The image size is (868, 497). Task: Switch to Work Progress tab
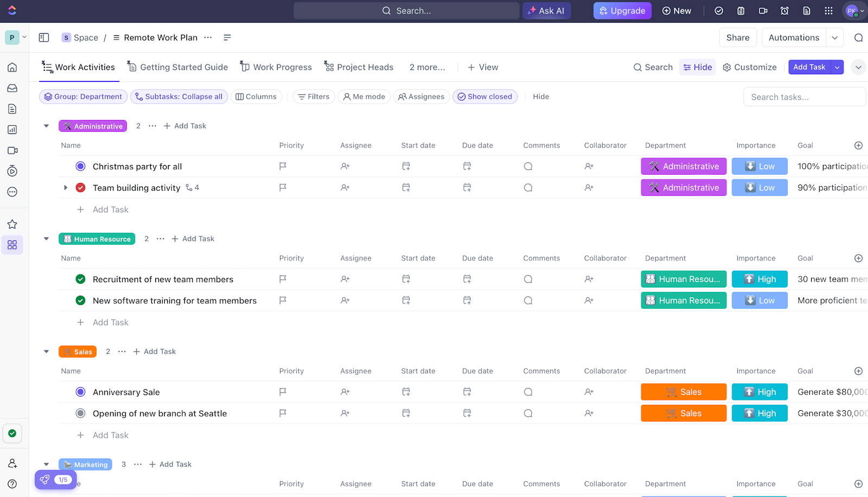coord(276,67)
